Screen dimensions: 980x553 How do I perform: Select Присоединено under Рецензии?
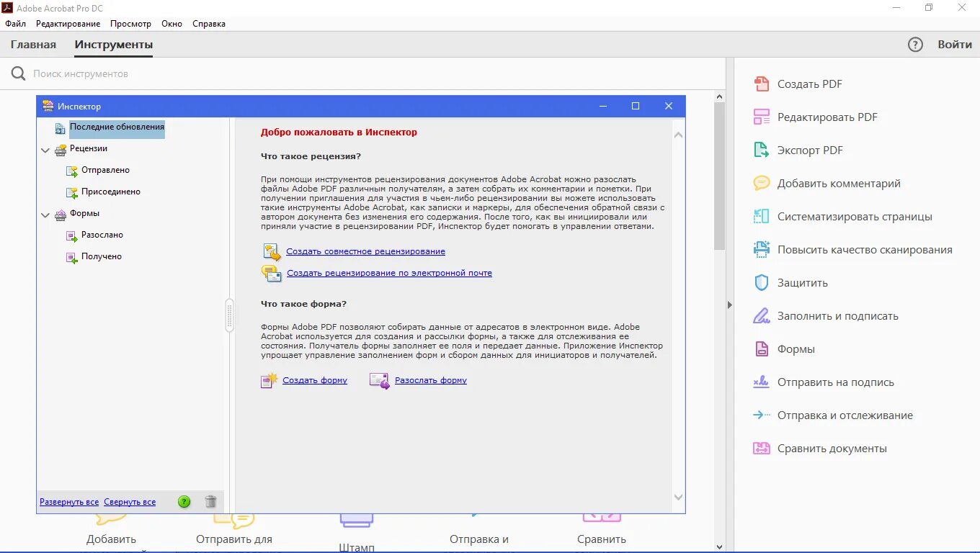click(111, 192)
